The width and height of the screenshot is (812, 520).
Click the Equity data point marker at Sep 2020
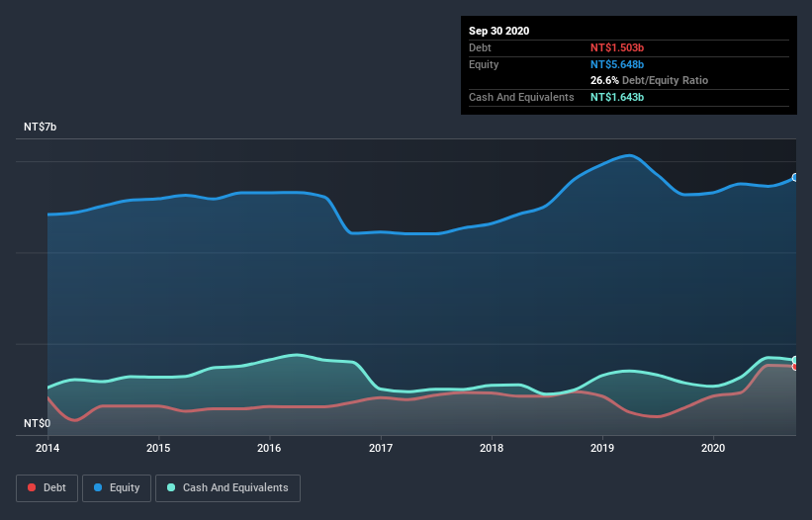[x=795, y=178]
